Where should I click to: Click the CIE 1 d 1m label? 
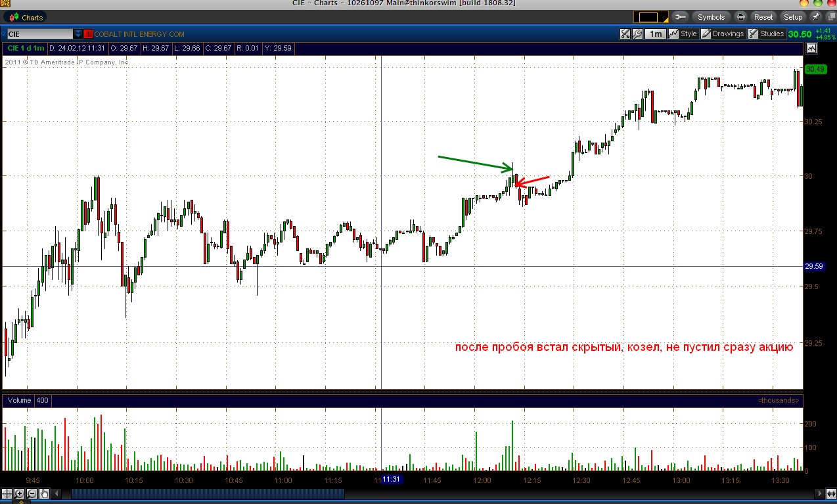point(26,48)
